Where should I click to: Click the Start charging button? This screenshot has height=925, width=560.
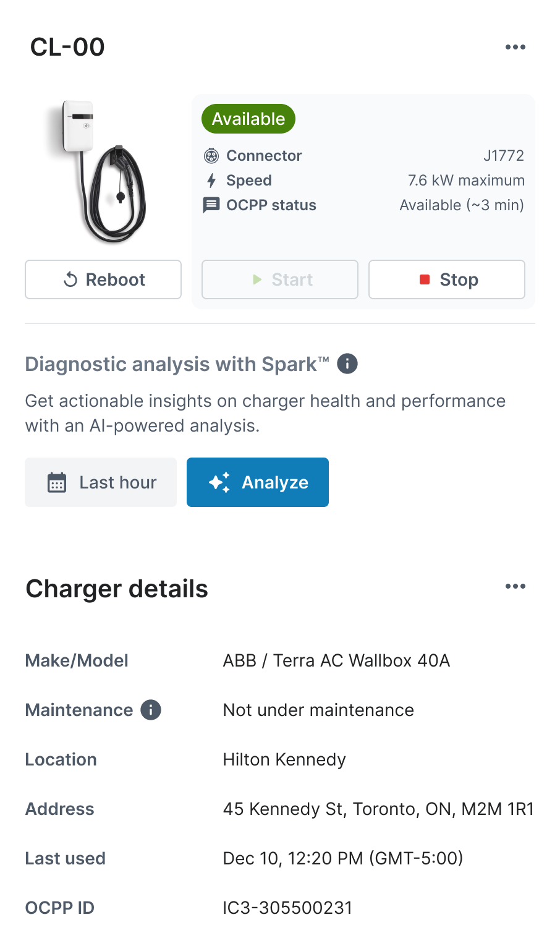pyautogui.click(x=280, y=279)
